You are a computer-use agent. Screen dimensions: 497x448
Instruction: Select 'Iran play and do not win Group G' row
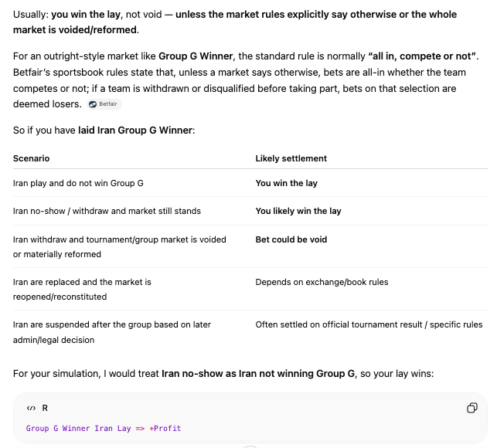(x=250, y=183)
